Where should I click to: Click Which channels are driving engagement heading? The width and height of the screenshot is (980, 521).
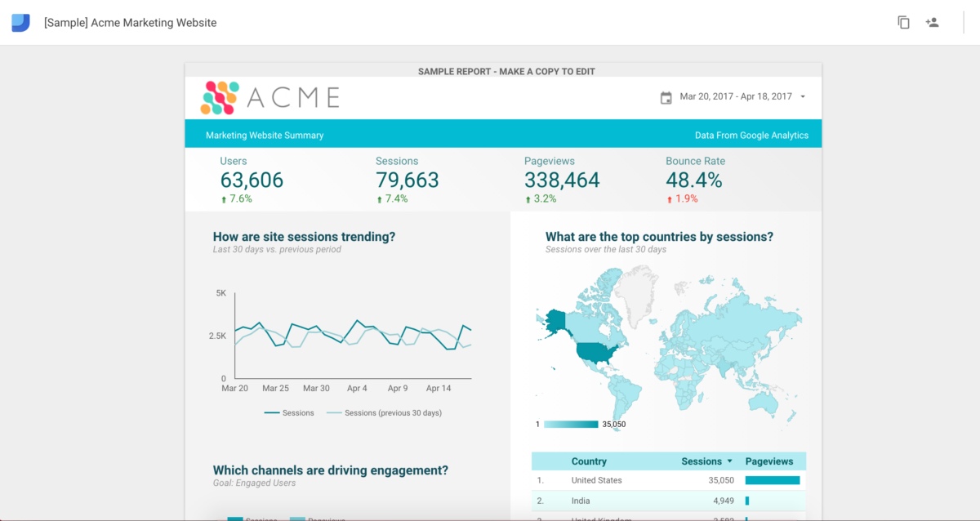(x=330, y=470)
